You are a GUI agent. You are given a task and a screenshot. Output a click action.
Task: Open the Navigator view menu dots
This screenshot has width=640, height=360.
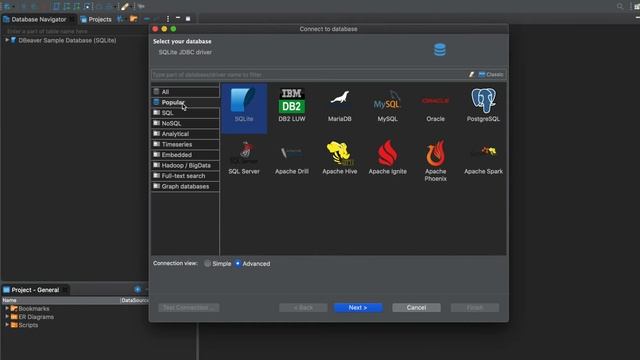point(168,19)
